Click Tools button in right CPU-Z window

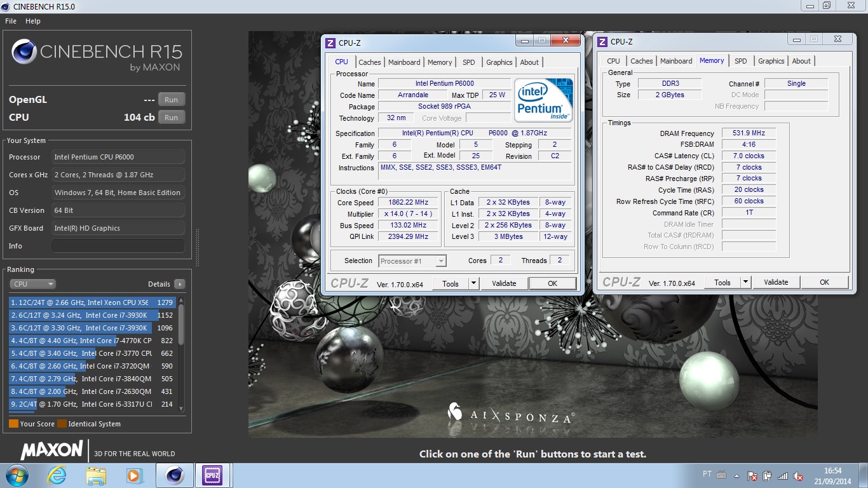point(722,283)
